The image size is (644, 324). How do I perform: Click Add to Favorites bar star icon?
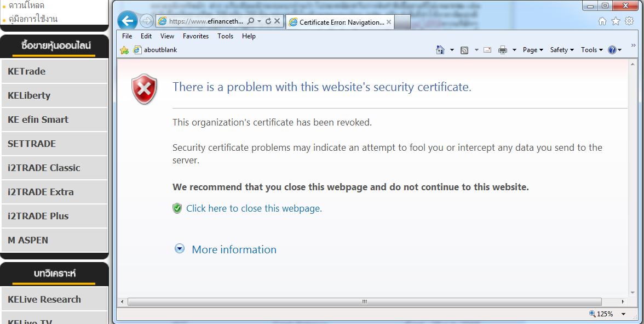click(x=124, y=50)
